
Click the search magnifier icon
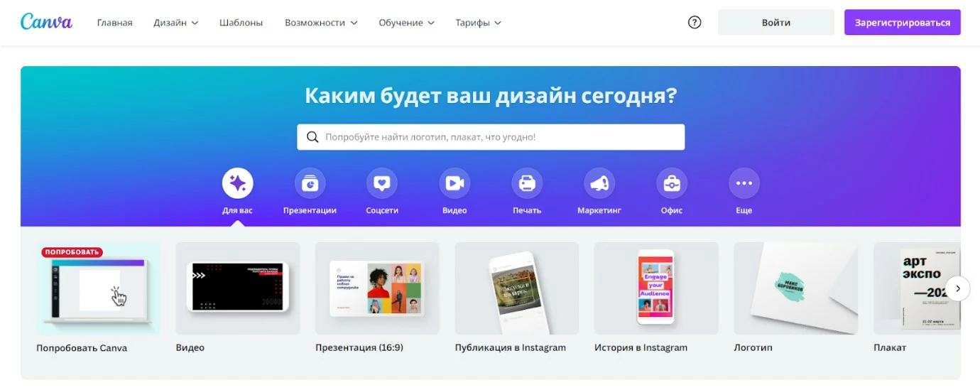(x=312, y=137)
